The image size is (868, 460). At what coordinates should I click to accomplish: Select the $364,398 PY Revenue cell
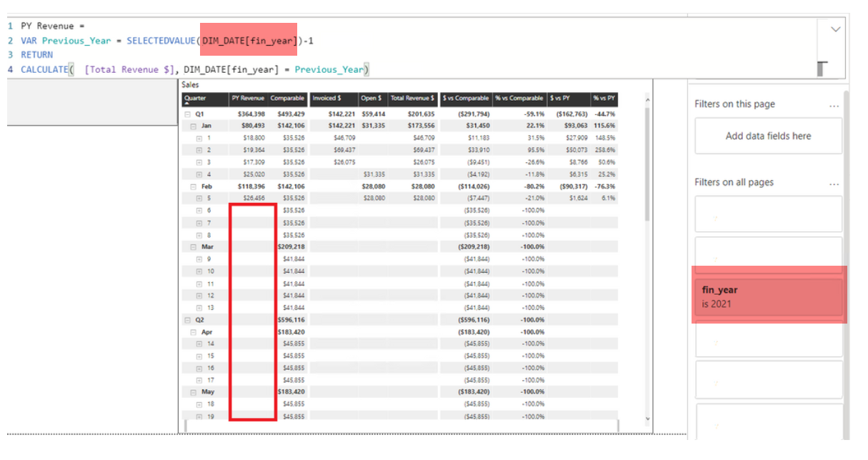coord(251,114)
